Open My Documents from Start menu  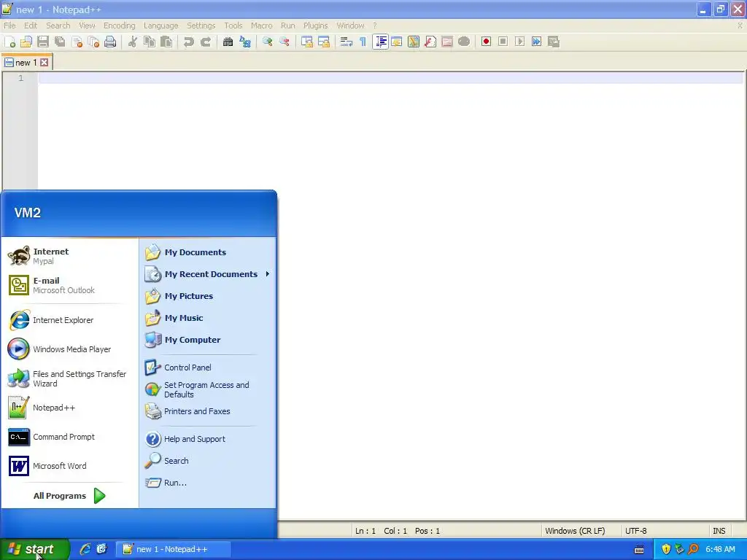coord(208,252)
